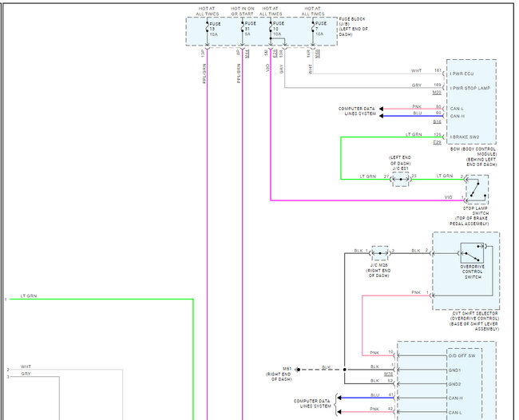Click the J/C M28 junction connector symbol
This screenshot has height=420, width=519.
380,253
